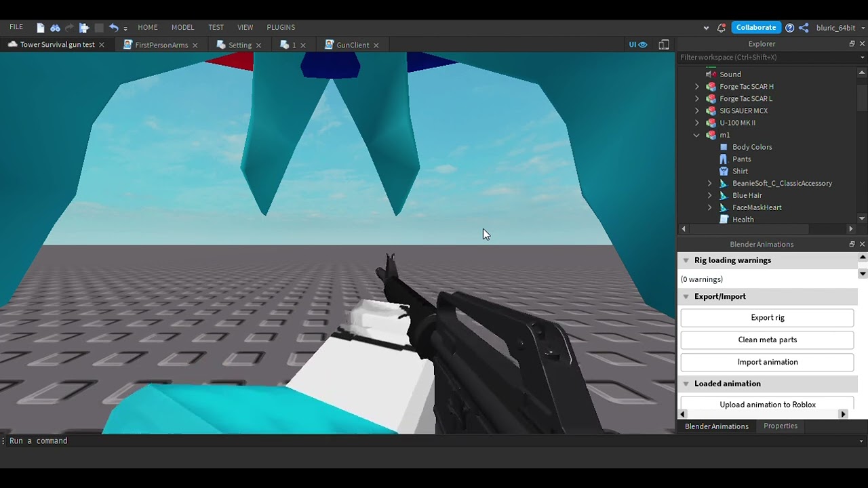The width and height of the screenshot is (868, 488).
Task: Collapse the Export/Import section header
Action: (x=686, y=296)
